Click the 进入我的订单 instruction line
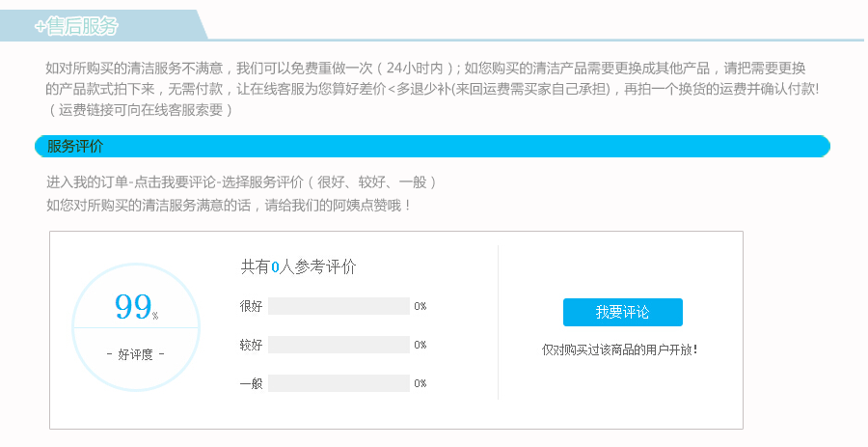 click(x=241, y=182)
